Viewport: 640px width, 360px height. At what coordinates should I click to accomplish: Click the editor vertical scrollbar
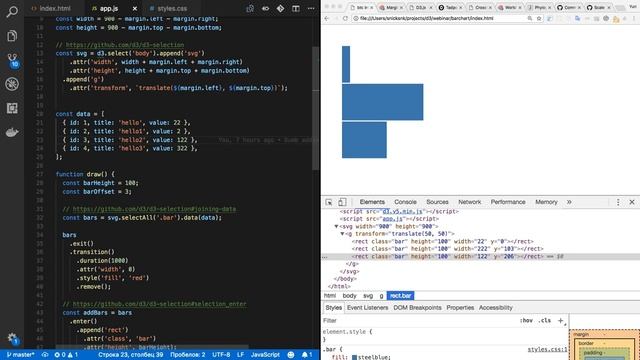316,108
